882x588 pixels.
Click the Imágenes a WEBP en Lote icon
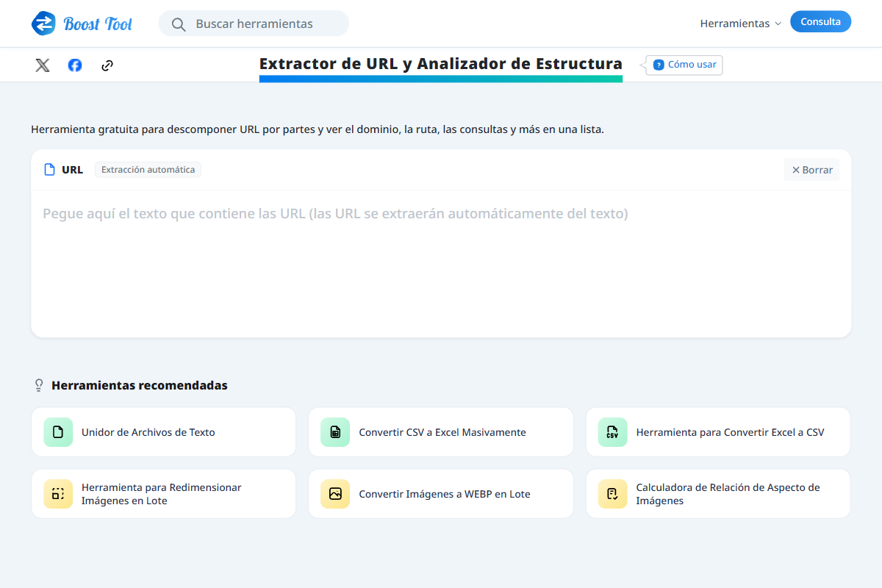pos(335,494)
